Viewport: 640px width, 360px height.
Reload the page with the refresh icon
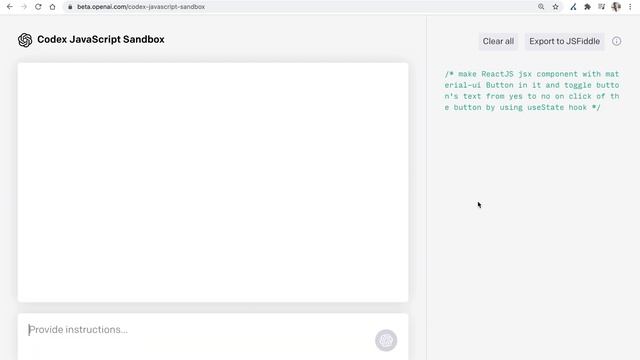[38, 7]
